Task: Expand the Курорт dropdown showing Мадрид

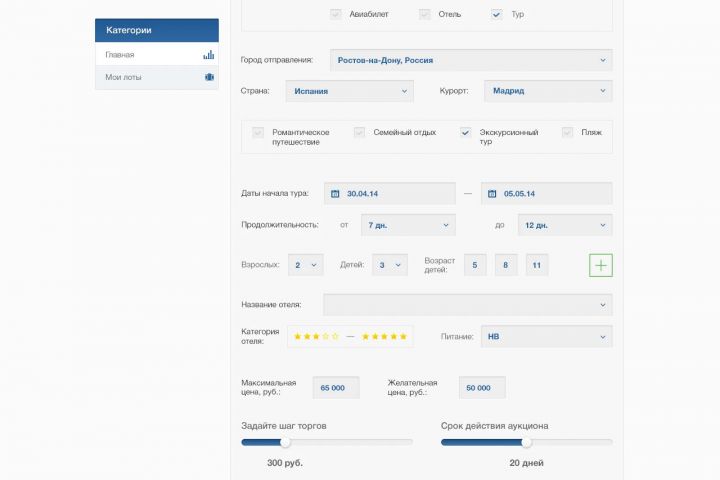Action: tap(548, 91)
